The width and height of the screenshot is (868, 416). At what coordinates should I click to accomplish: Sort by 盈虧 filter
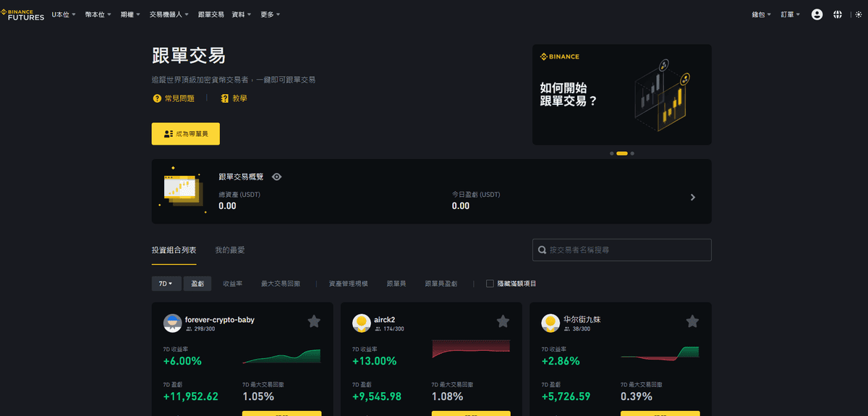[x=197, y=284]
